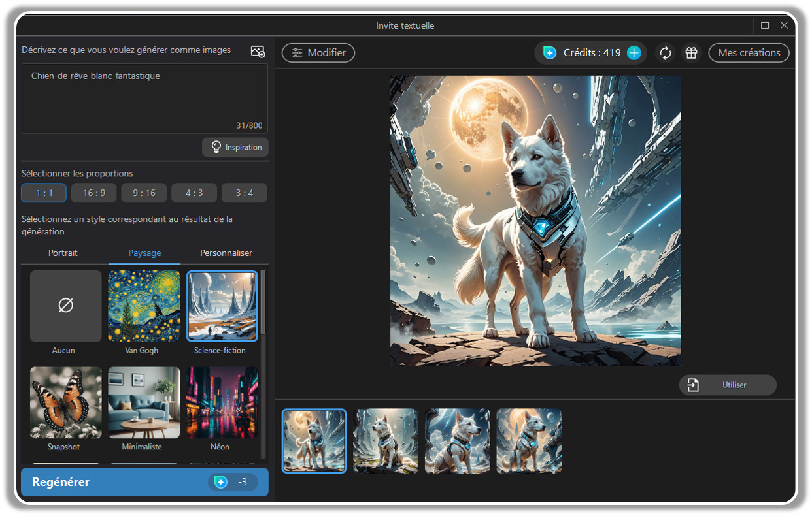Switch to the Paysage style tab
The height and width of the screenshot is (516, 812).
coord(144,253)
